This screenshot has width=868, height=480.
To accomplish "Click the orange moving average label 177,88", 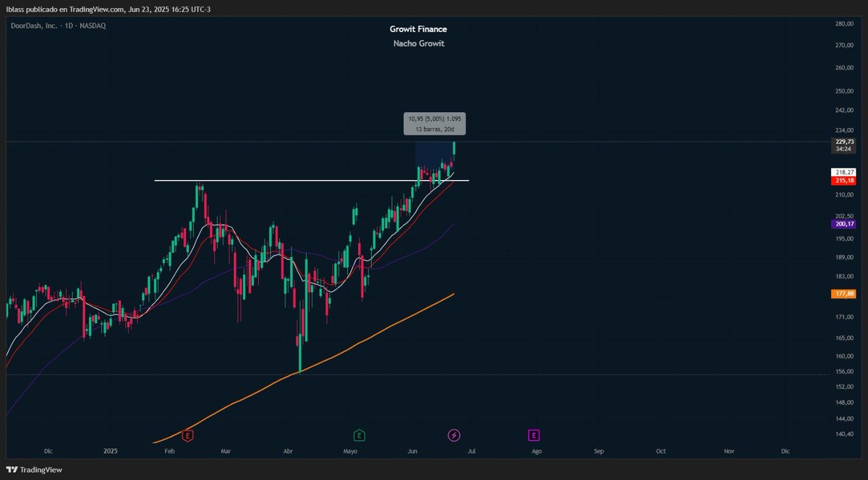I will pyautogui.click(x=845, y=293).
